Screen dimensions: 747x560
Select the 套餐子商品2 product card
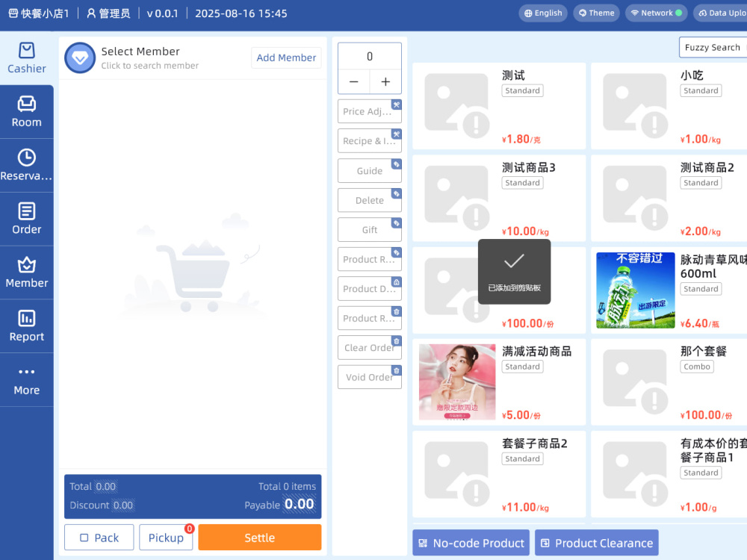[499, 474]
